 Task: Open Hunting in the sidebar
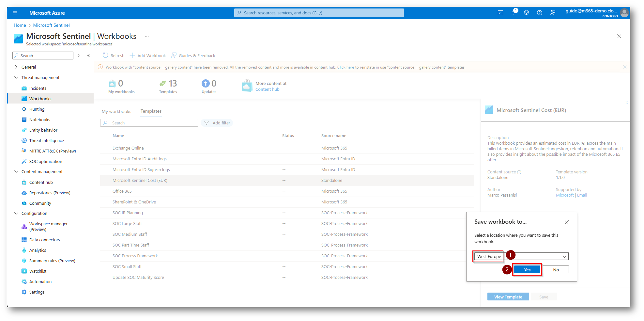tap(37, 109)
